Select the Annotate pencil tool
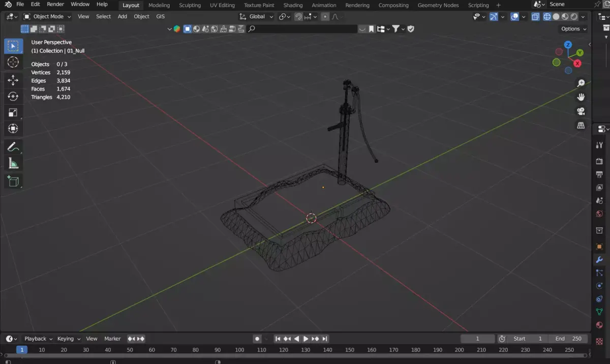The image size is (610, 364). [x=13, y=147]
